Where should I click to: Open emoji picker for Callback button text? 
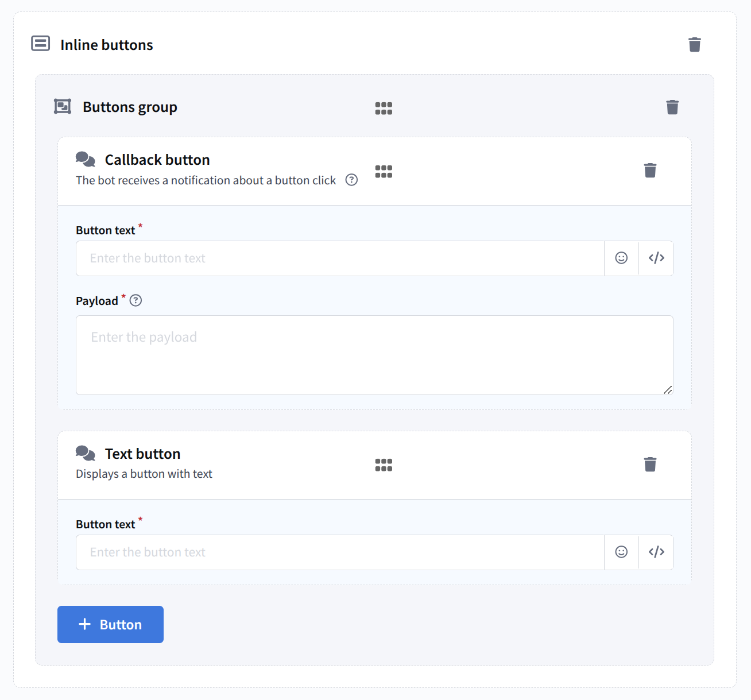coord(621,258)
